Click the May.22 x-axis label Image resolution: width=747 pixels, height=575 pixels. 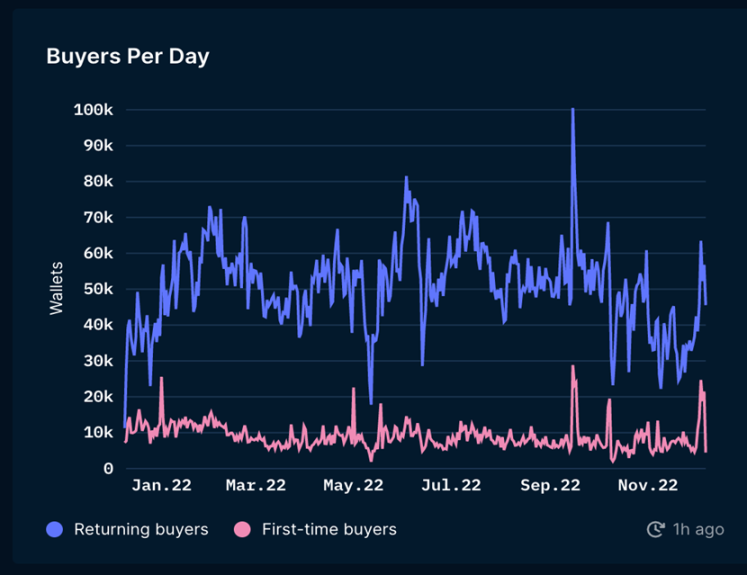tap(353, 486)
